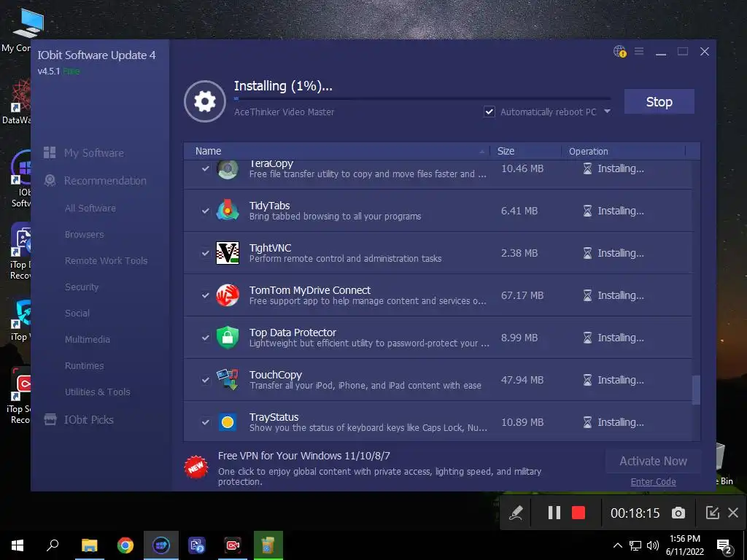
Task: Uncheck the TrayStatus row checkbox
Action: pyautogui.click(x=205, y=422)
